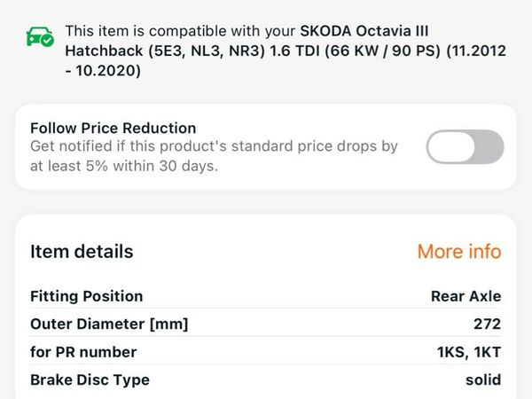Select the 272 diameter value
This screenshot has width=532, height=399.
pos(487,324)
